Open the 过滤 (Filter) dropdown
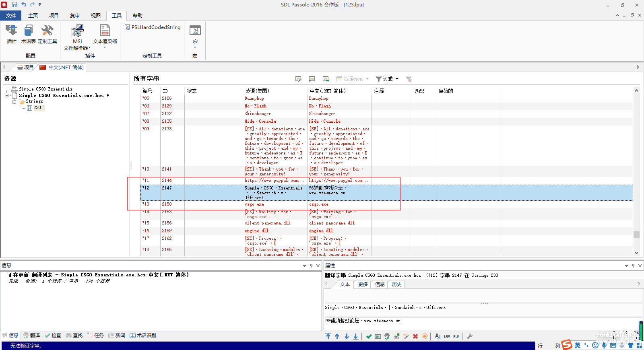 387,79
